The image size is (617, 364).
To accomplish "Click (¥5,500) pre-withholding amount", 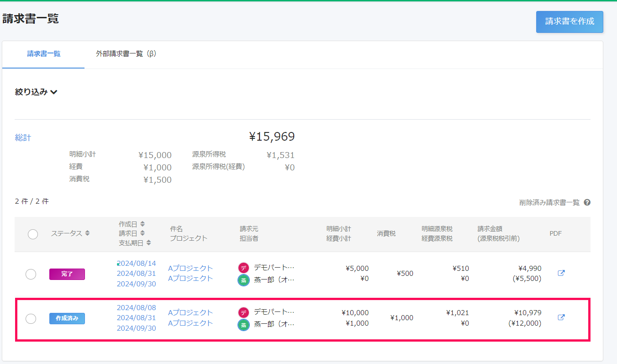I will (527, 278).
